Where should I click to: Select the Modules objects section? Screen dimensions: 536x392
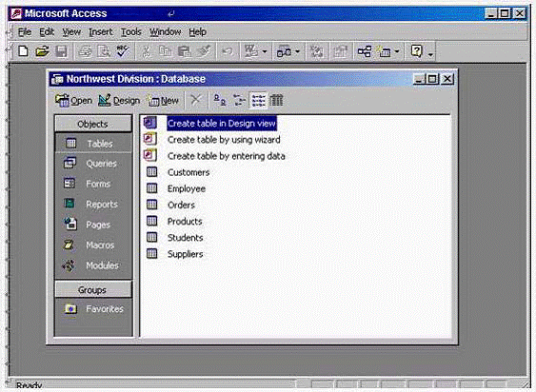(x=93, y=265)
